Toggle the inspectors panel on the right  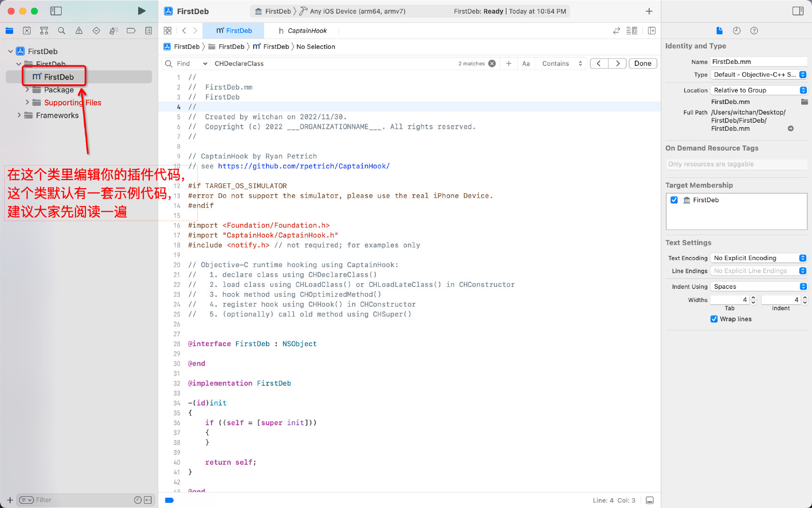(798, 11)
